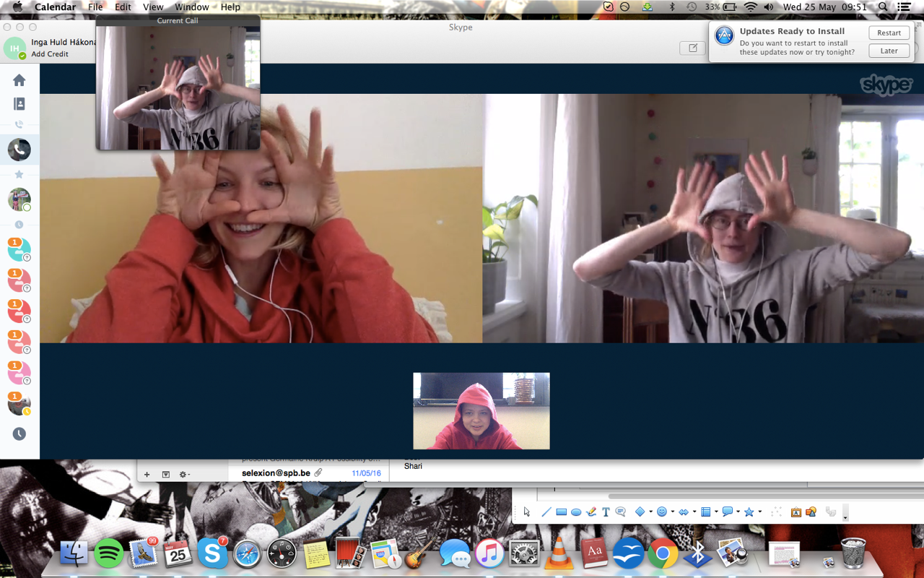Viewport: 924px width, 578px height.
Task: Open the Window menu in menu bar
Action: coord(191,7)
